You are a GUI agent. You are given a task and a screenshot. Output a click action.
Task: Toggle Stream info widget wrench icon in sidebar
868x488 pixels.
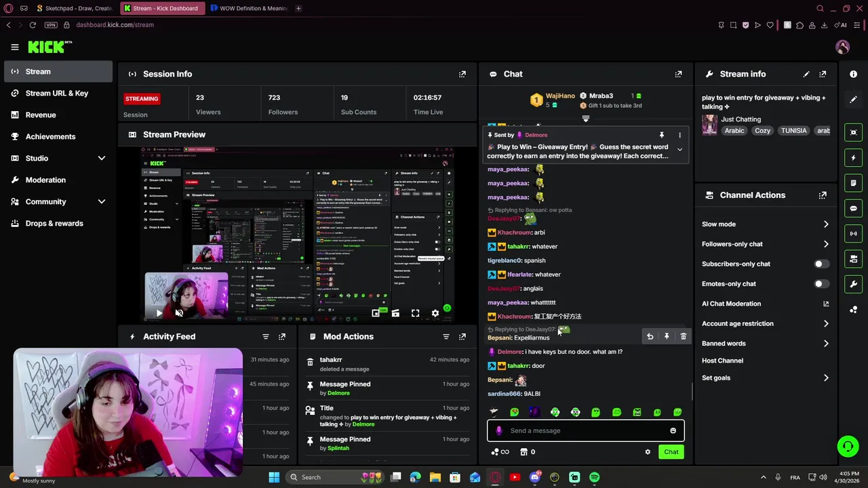pyautogui.click(x=854, y=284)
